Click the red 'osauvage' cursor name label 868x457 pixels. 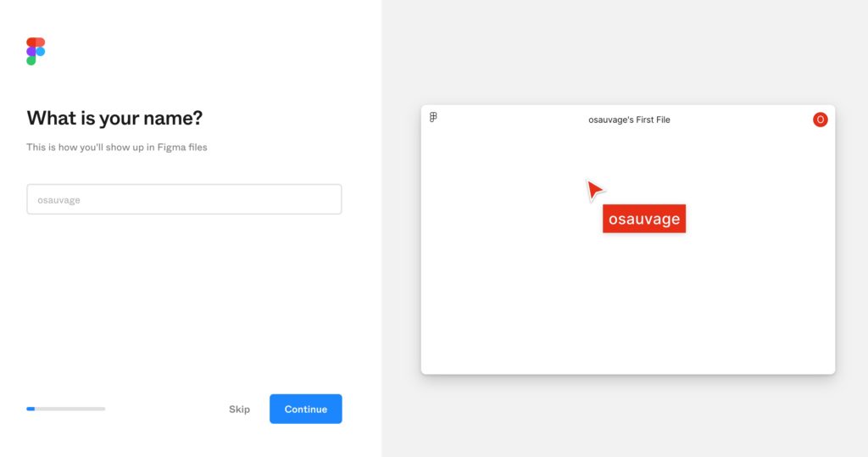[644, 219]
